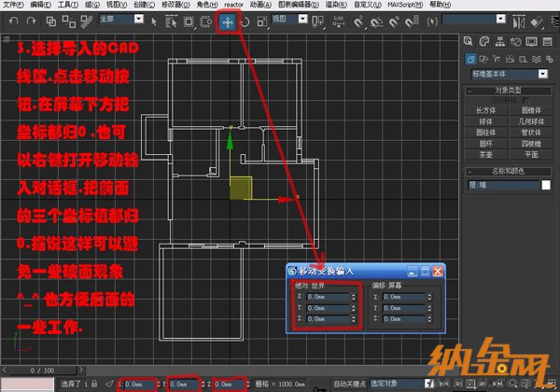Switch to the Utilities command panel tab

click(548, 41)
